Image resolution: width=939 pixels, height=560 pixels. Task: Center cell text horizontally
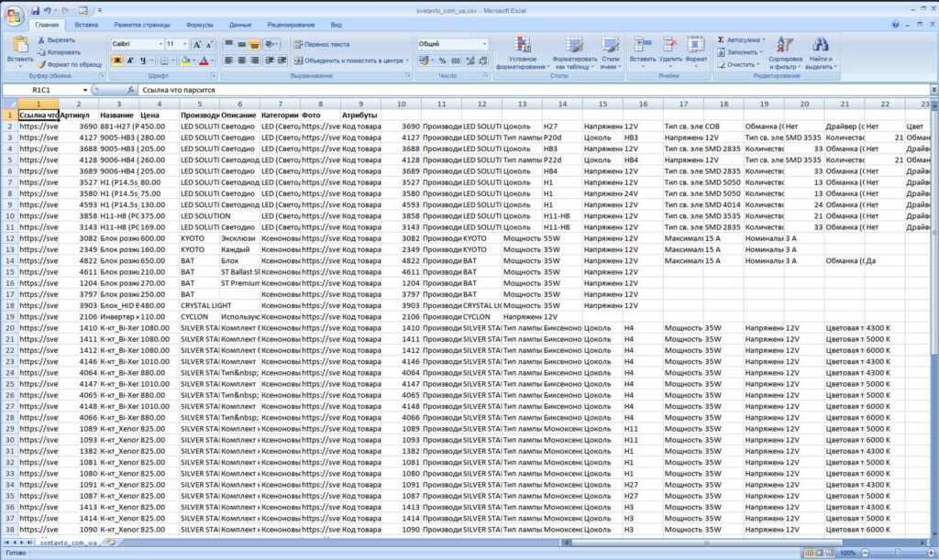point(242,60)
